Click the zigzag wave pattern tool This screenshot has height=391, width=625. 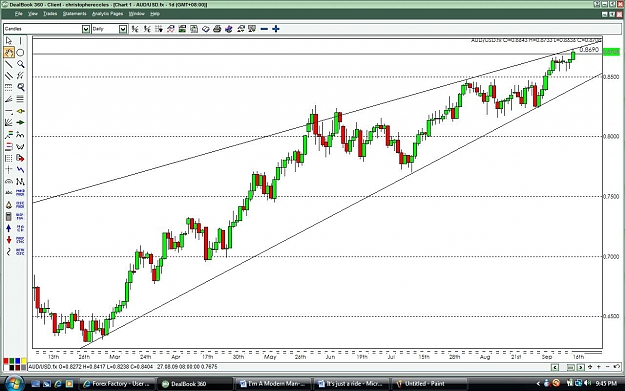coord(20,169)
